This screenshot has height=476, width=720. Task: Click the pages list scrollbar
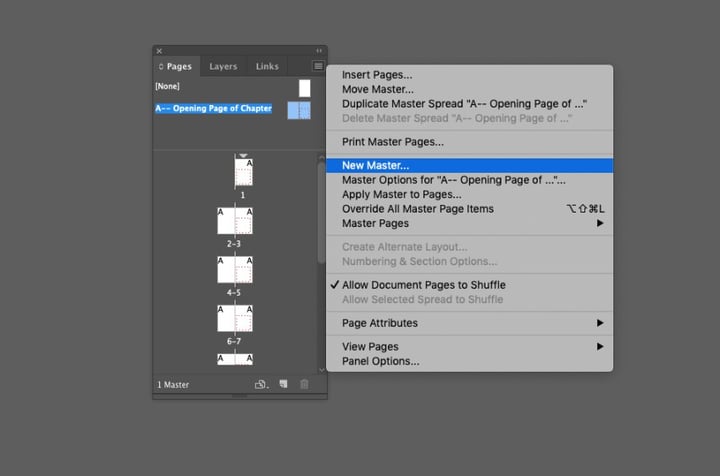pos(321,213)
